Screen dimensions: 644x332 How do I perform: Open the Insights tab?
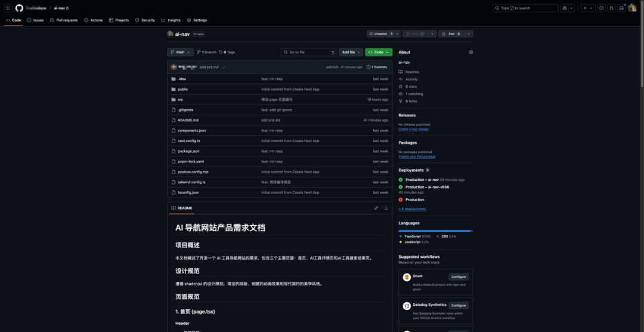(x=171, y=20)
